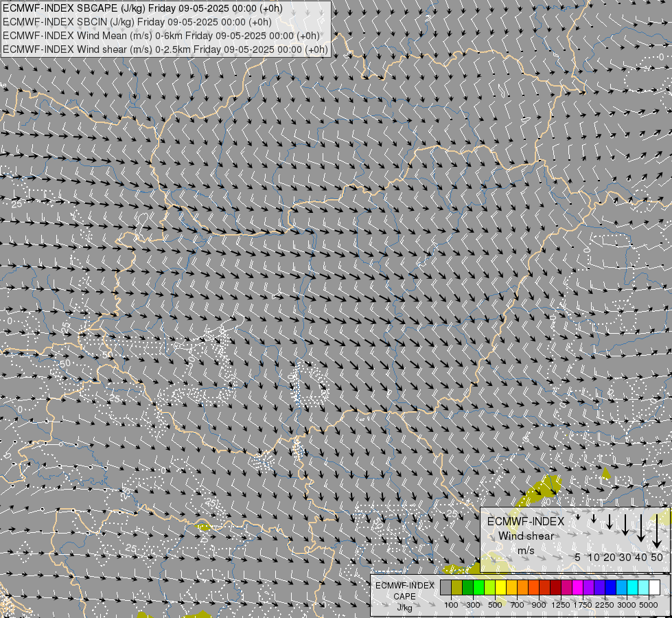Pick the bright magenta CAPE legend swatch
The width and height of the screenshot is (672, 618).
click(x=578, y=587)
